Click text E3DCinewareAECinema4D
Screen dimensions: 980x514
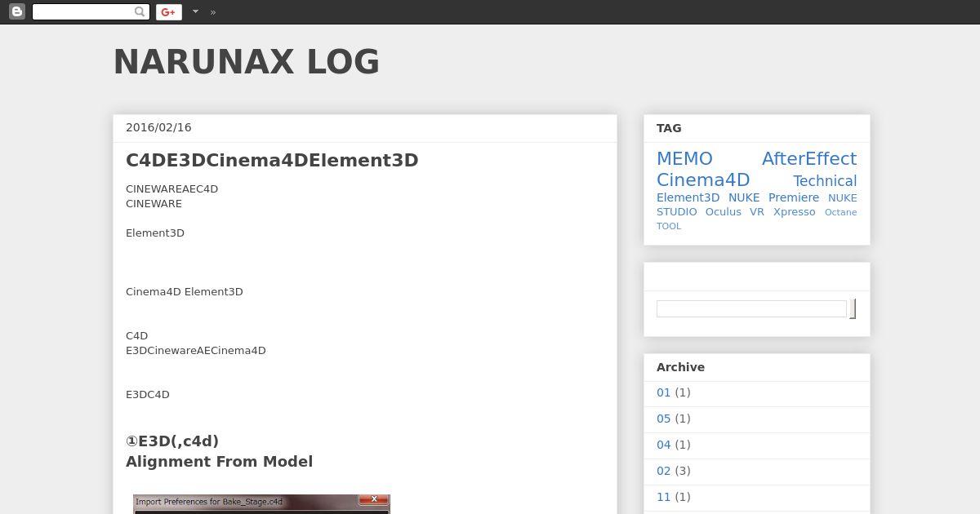[196, 351]
